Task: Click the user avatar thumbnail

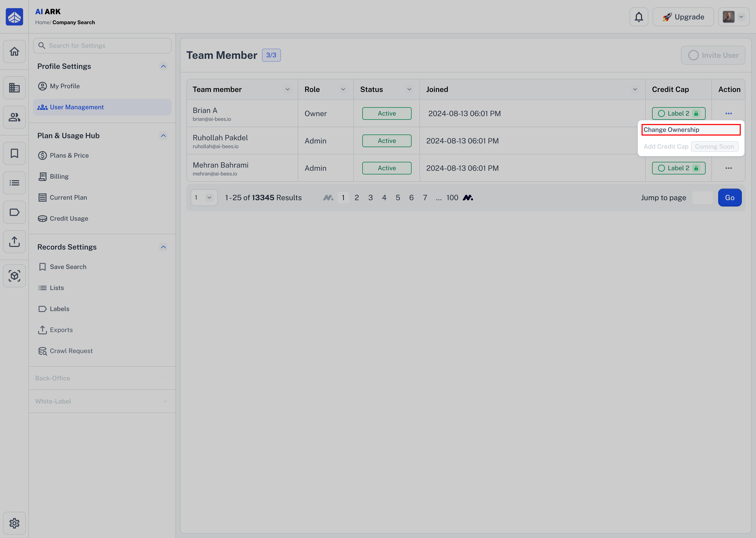Action: click(729, 17)
